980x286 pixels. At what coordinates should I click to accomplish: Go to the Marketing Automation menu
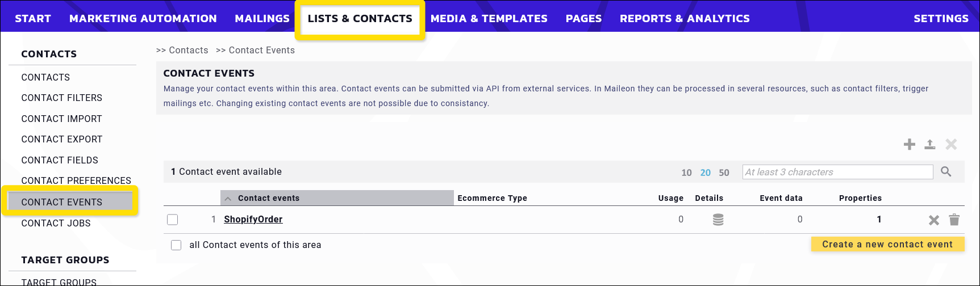coord(143,19)
